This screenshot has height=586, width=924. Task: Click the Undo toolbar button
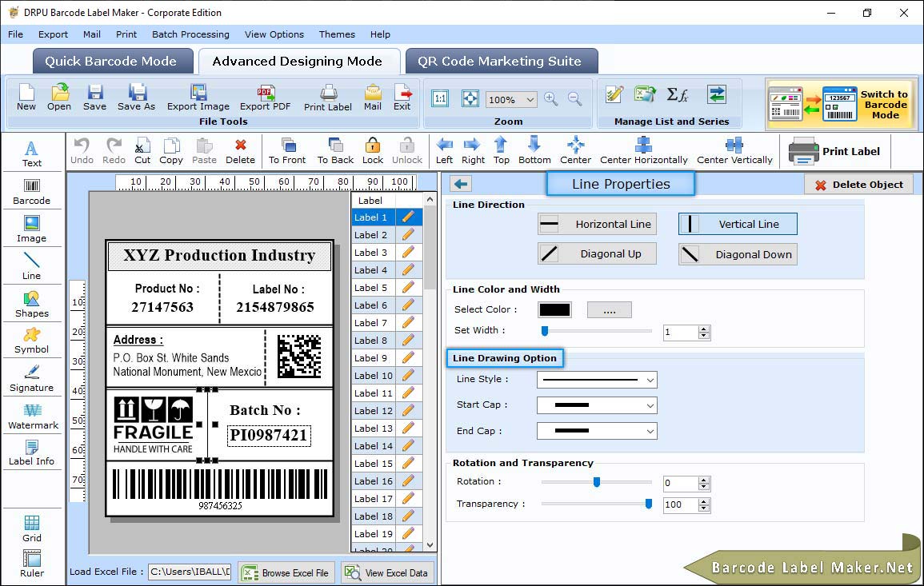[82, 151]
